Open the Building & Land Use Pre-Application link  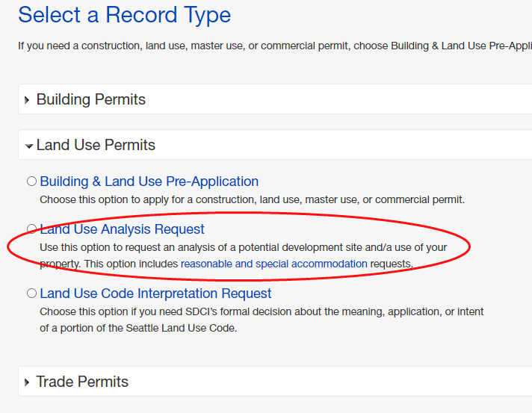149,181
